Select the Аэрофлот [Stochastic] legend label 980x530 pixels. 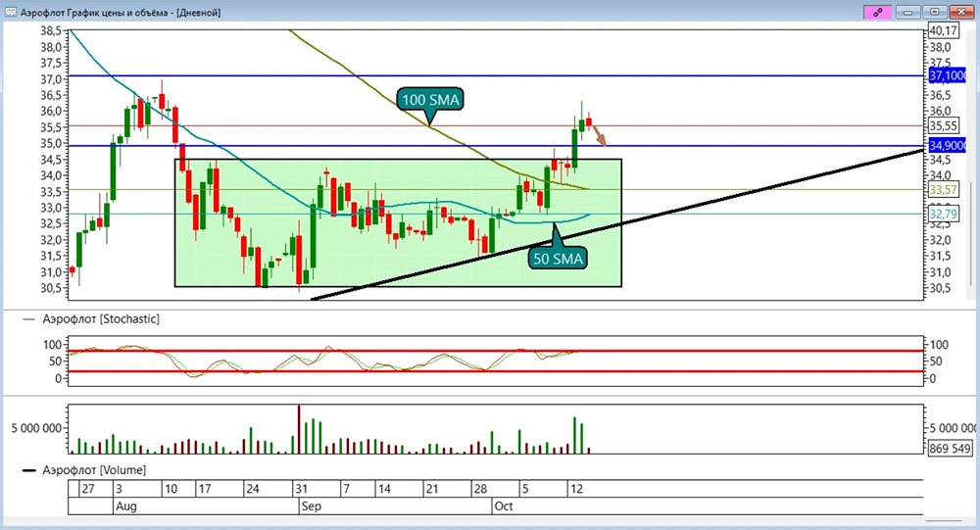[101, 318]
